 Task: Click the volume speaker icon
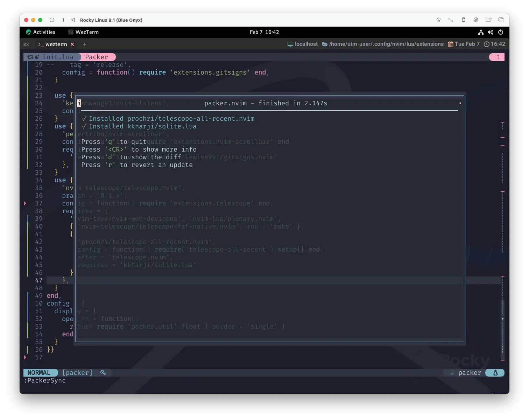pyautogui.click(x=491, y=32)
